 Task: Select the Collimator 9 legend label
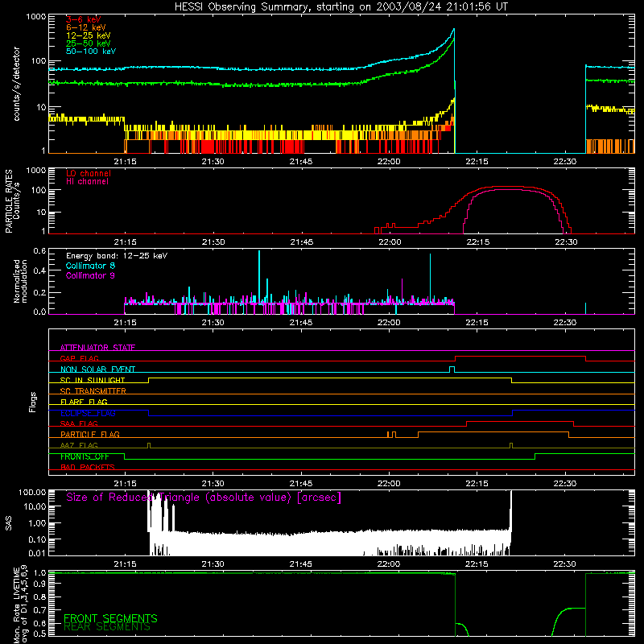90,275
